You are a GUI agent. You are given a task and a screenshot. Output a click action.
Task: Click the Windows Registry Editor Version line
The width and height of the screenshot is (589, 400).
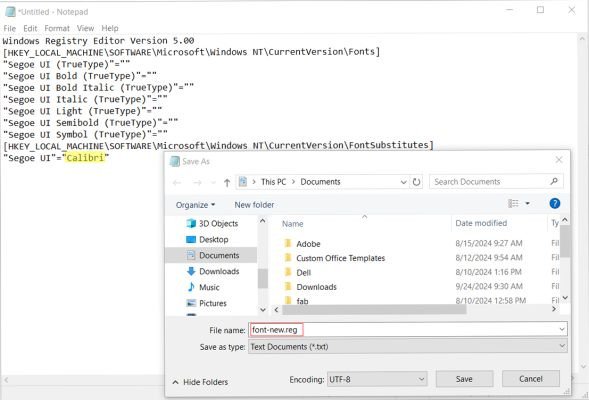pyautogui.click(x=98, y=41)
